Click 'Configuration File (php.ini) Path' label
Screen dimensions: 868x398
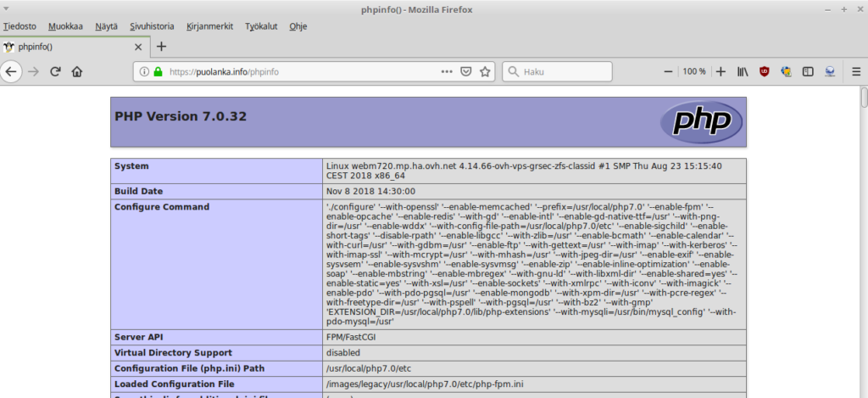tap(189, 368)
